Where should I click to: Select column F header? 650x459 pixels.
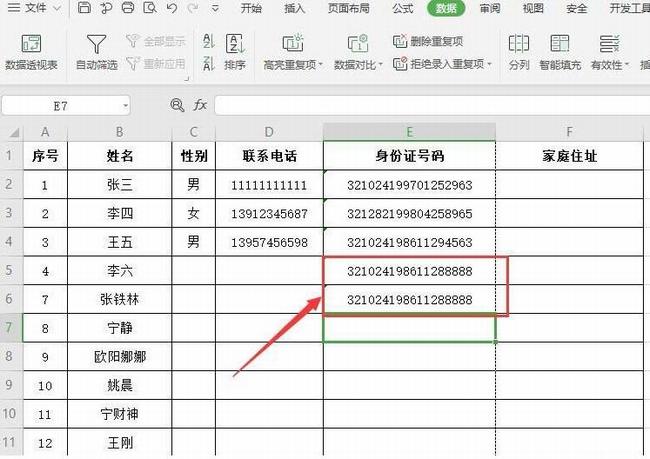(569, 132)
